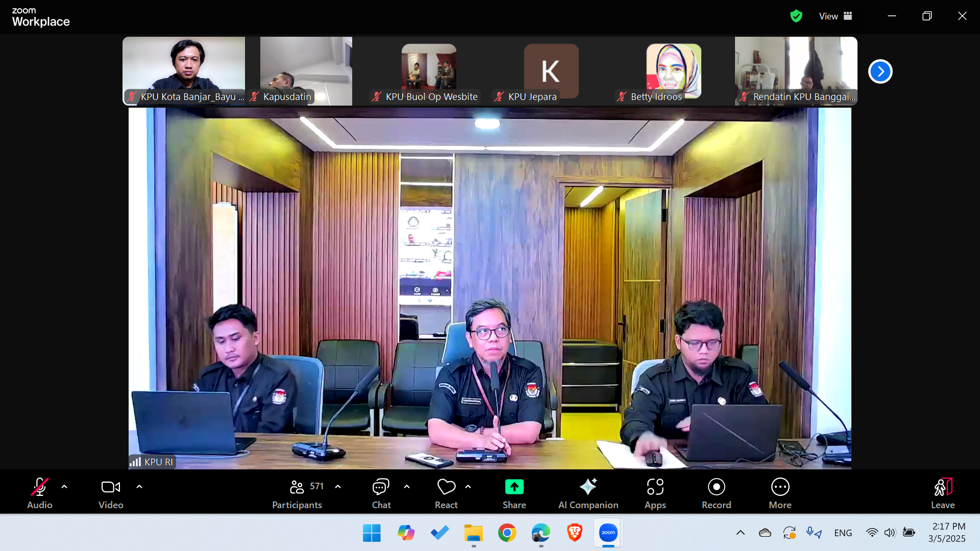Start recording with the Record button
Viewport: 980px width, 551px height.
point(716,493)
